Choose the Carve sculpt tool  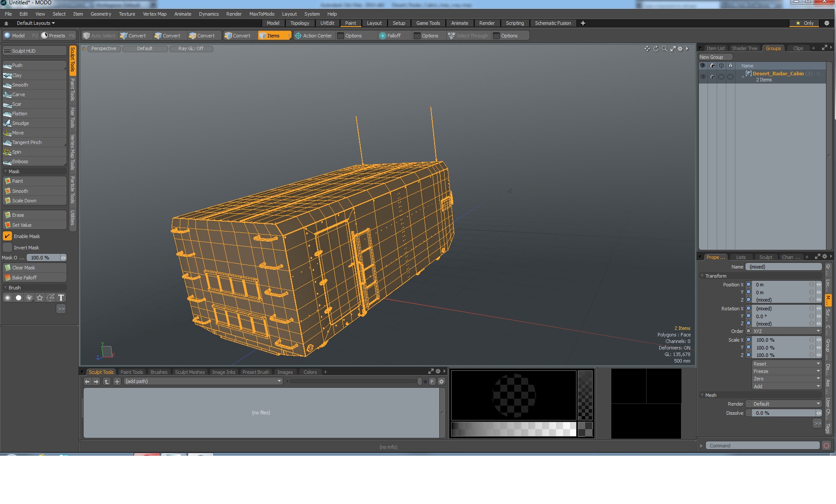(x=34, y=94)
